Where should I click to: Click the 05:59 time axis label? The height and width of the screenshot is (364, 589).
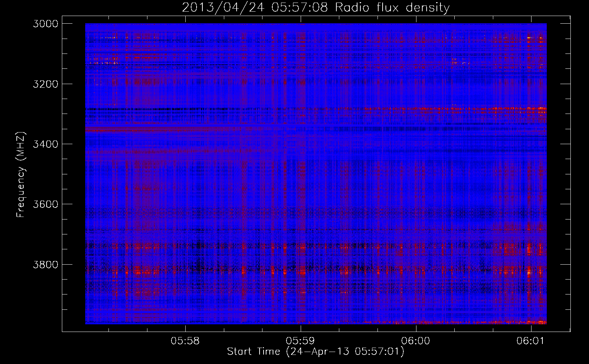[300, 341]
